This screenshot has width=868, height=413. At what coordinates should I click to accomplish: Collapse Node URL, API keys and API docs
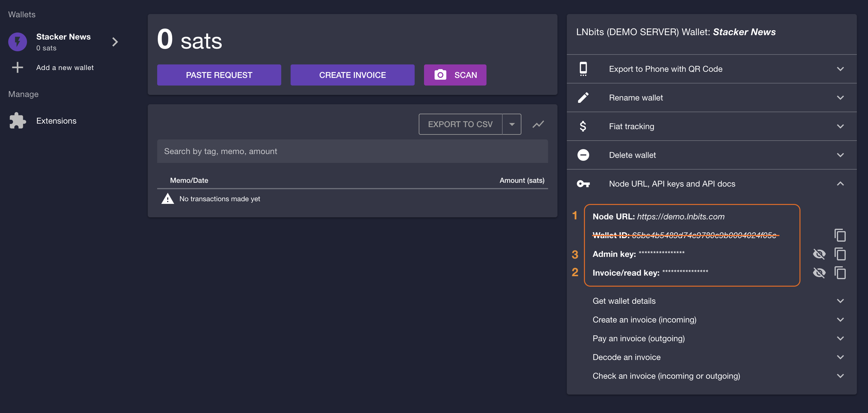(x=840, y=183)
